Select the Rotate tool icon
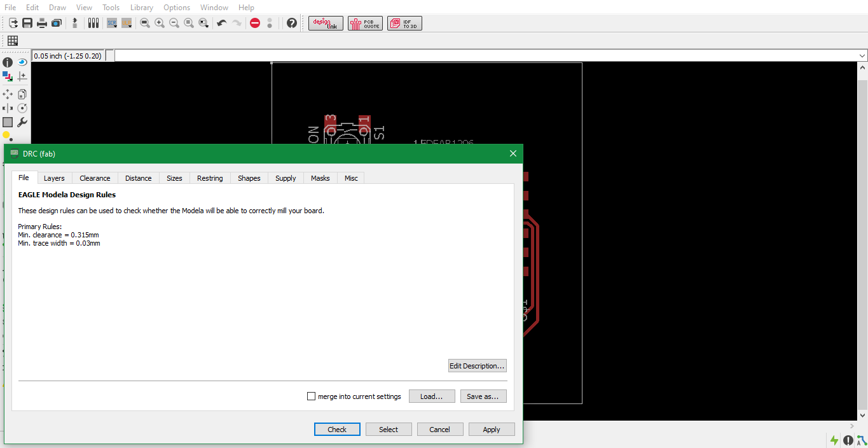Image resolution: width=868 pixels, height=448 pixels. tap(22, 108)
